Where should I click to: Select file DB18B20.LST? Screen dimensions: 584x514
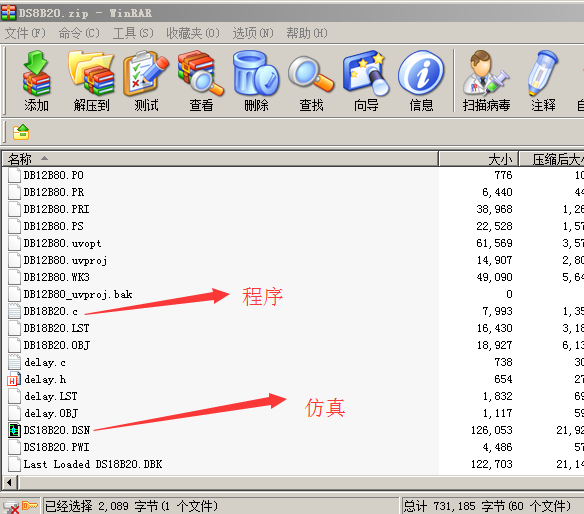(x=56, y=328)
